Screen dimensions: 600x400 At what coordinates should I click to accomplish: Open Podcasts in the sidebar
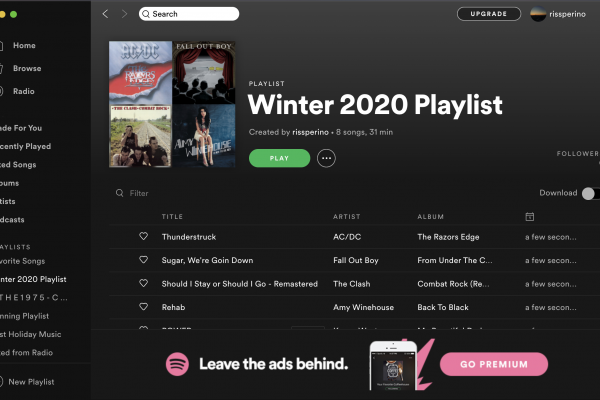point(12,220)
